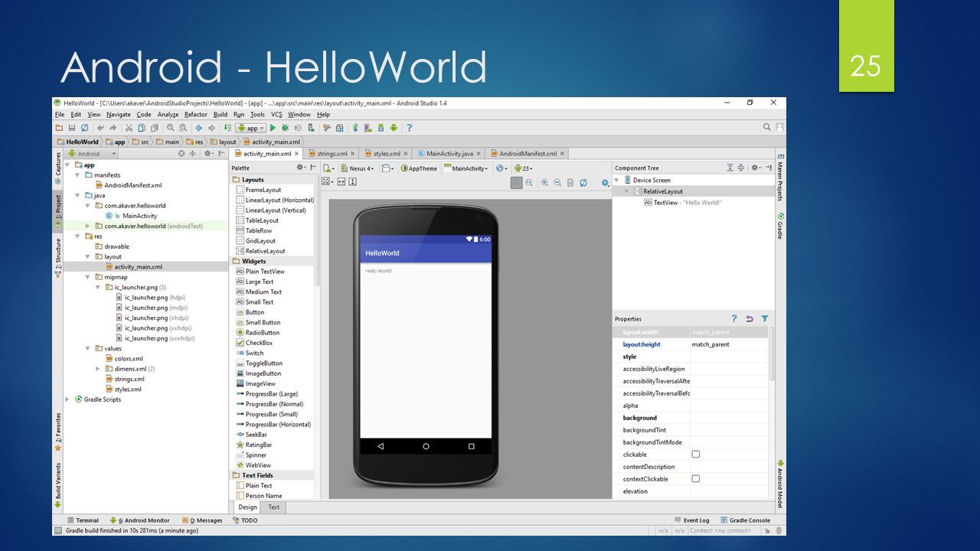
Task: Zoom in on the design preview
Action: (544, 182)
